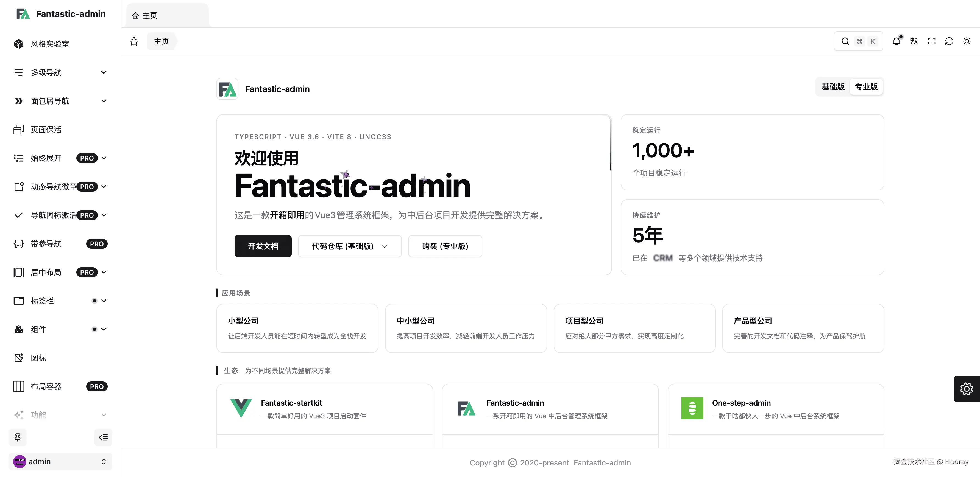The width and height of the screenshot is (980, 477).
Task: Open the language translation switcher icon
Action: pyautogui.click(x=914, y=41)
